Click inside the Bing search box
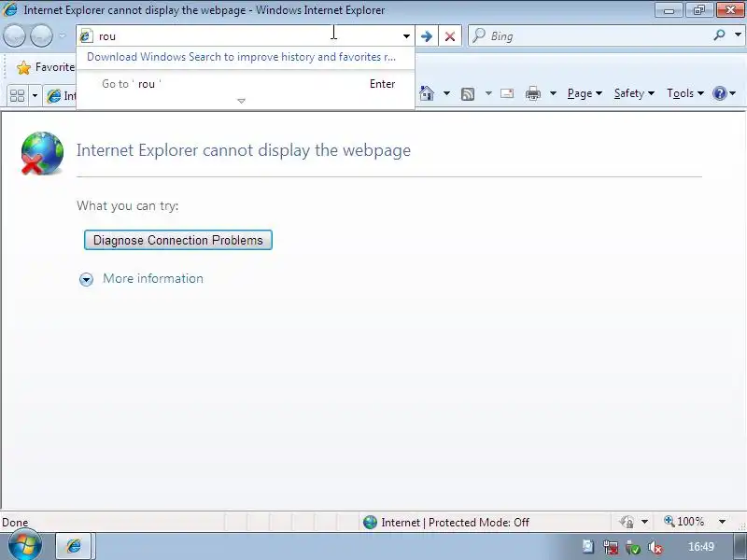The width and height of the screenshot is (747, 560). click(x=591, y=36)
